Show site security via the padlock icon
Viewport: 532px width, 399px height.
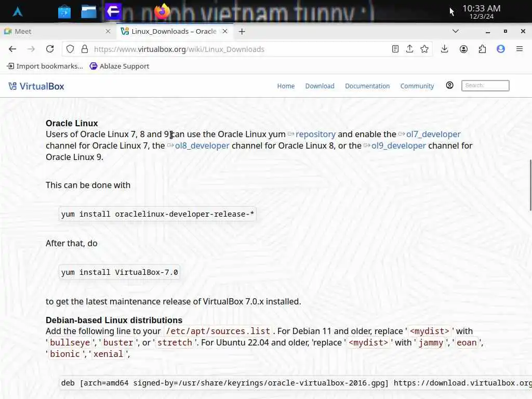(x=85, y=49)
